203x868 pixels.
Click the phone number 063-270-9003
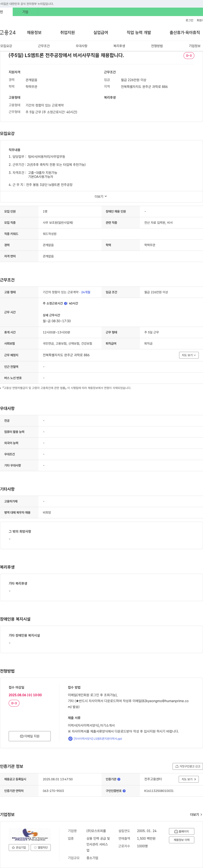click(x=53, y=791)
